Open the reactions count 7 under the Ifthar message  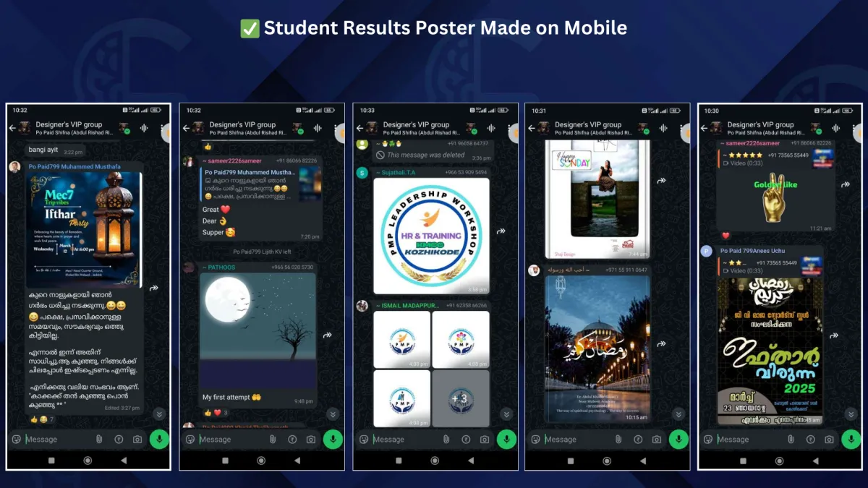point(41,419)
